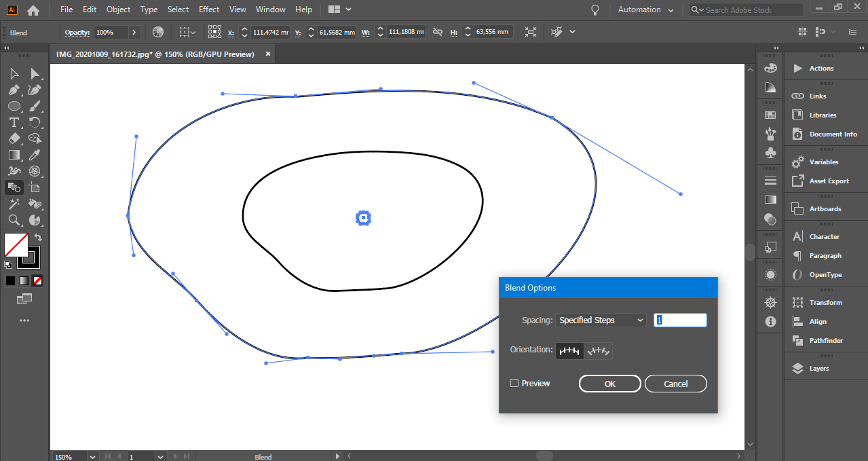Open the Layers panel

818,369
